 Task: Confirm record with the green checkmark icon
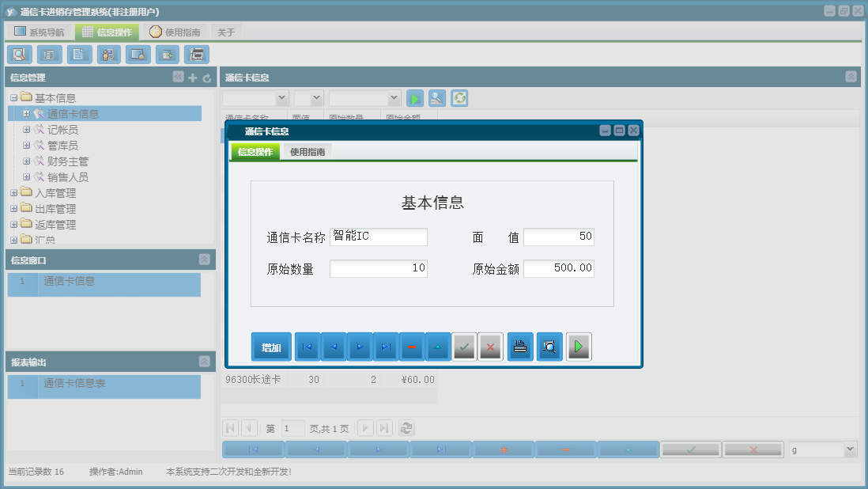[465, 346]
